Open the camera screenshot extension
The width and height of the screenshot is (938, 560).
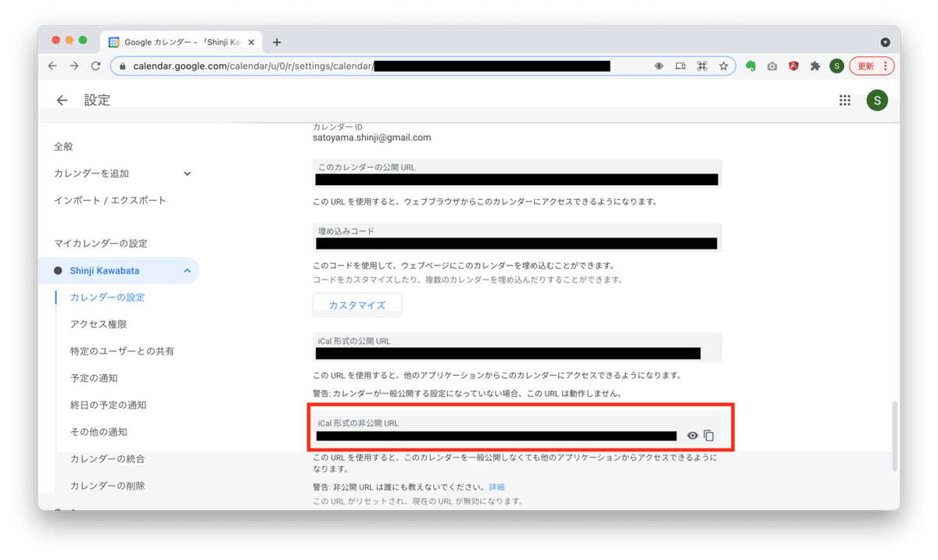point(772,66)
